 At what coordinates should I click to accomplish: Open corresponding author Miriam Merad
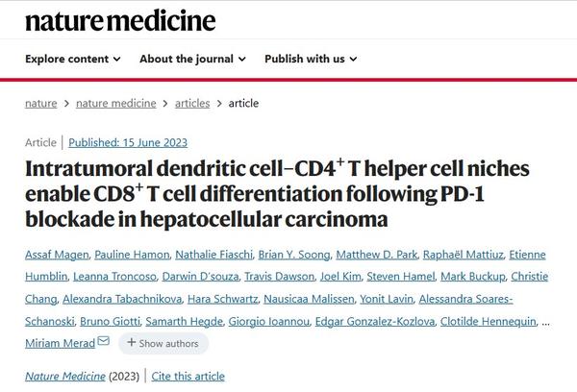pos(60,343)
